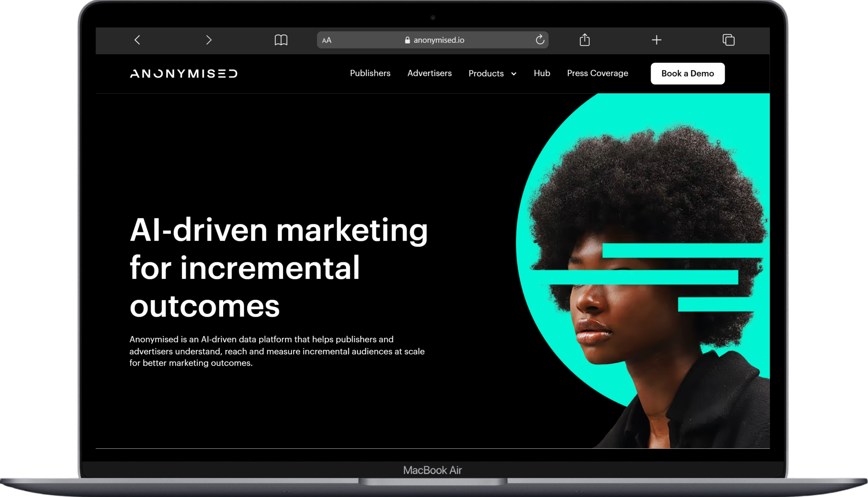Open the Products menu item
Screen dimensions: 868x497
tap(486, 73)
